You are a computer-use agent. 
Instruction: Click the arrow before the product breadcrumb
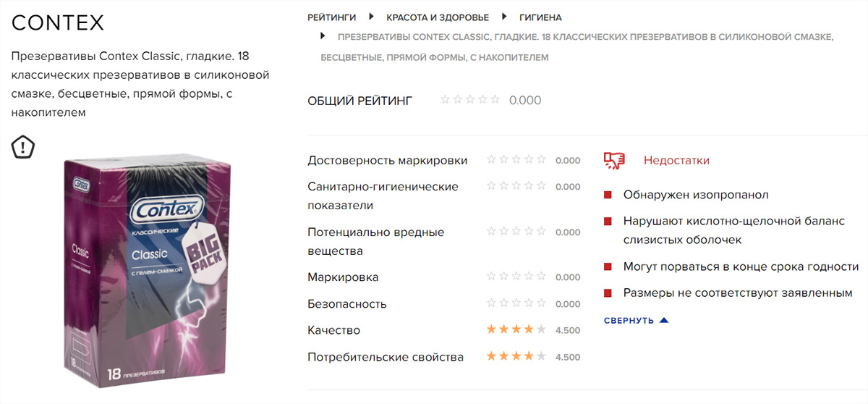pyautogui.click(x=323, y=36)
